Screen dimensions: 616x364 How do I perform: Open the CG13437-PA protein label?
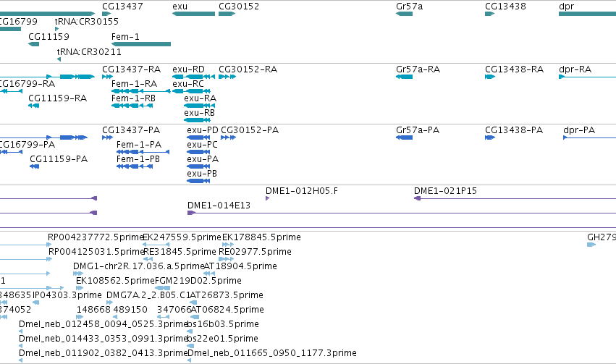coord(131,130)
